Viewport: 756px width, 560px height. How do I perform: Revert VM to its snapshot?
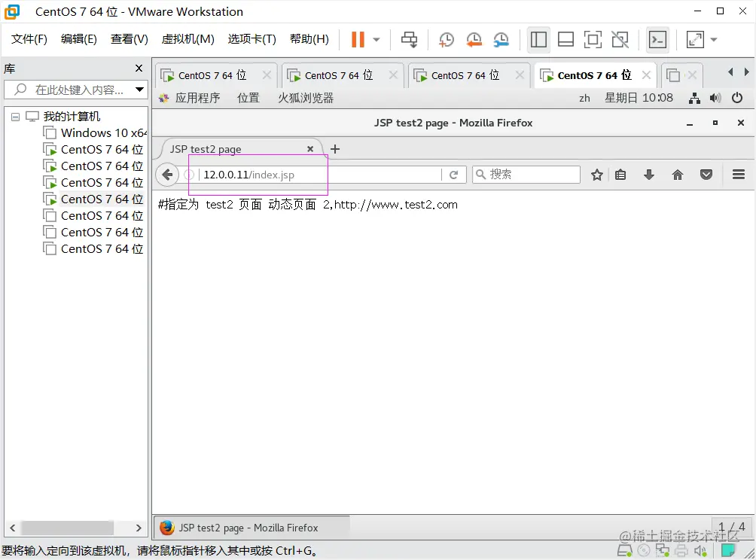pos(474,40)
